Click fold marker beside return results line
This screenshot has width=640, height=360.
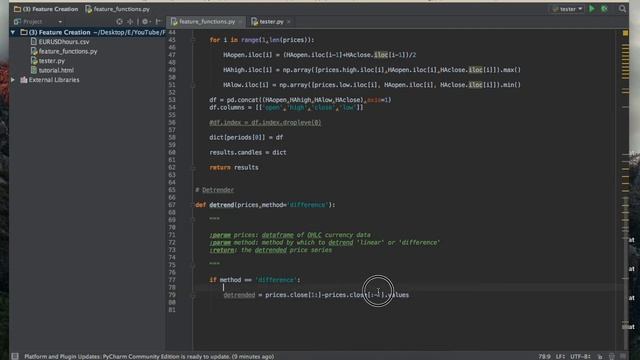(x=193, y=167)
